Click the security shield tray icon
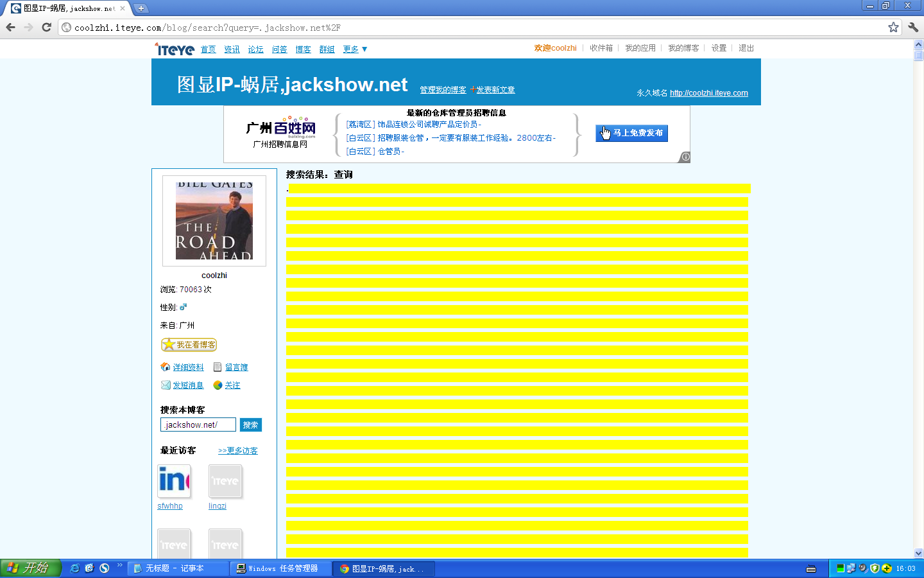Screen dimensions: 924x578 (x=875, y=568)
